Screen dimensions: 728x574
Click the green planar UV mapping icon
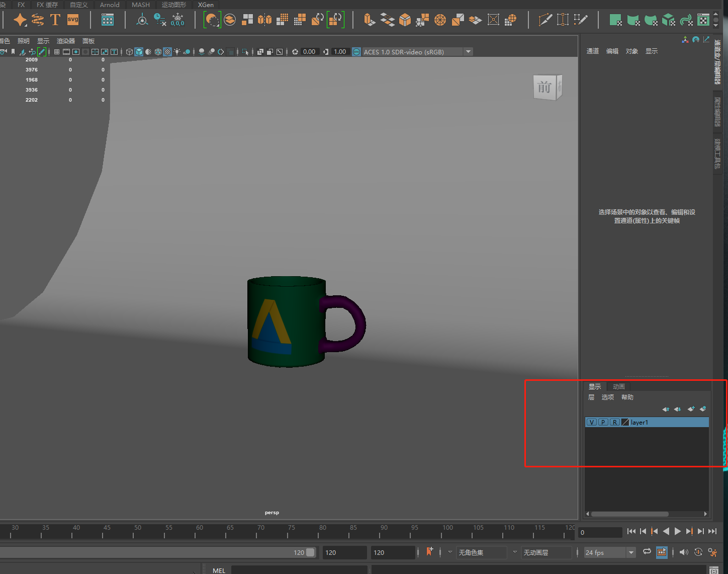click(x=615, y=20)
